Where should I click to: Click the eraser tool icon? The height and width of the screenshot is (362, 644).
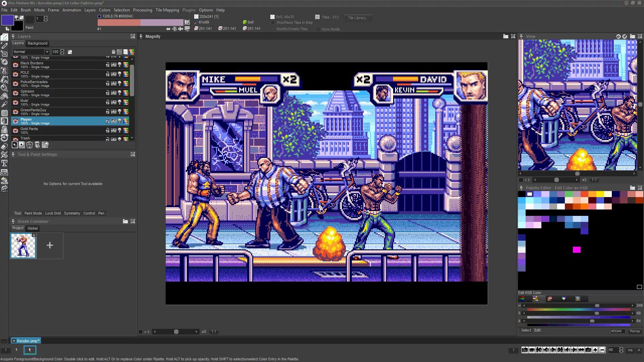[x=4, y=146]
